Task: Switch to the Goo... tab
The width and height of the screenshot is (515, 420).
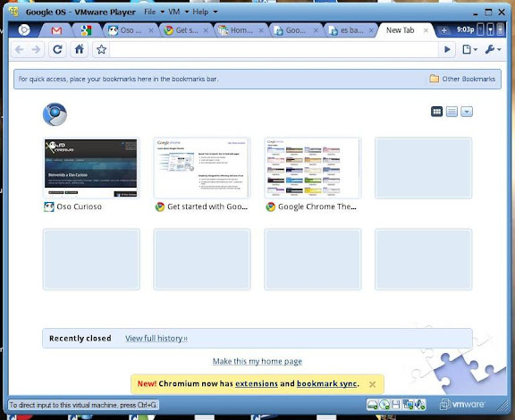Action: (296, 30)
